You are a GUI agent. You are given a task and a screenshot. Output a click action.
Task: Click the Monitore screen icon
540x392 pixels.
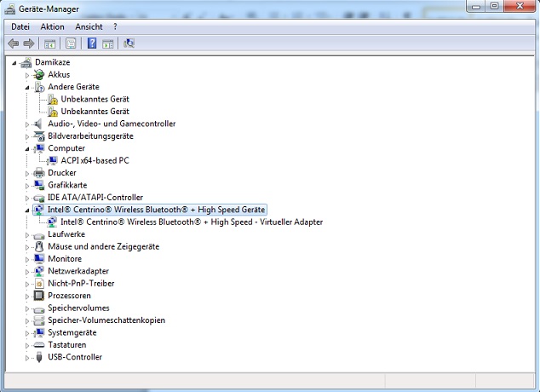[x=39, y=259]
